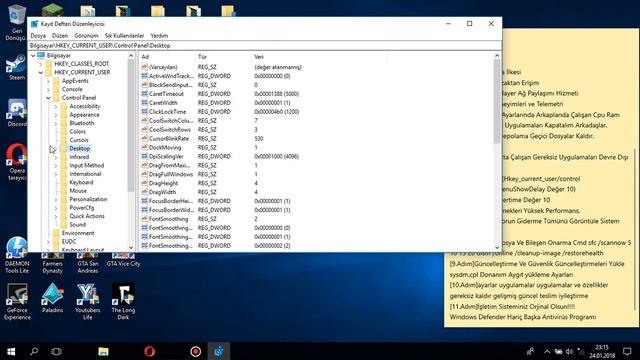Click the sticky note's scrollbar
This screenshot has height=360, width=640.
tap(635, 229)
